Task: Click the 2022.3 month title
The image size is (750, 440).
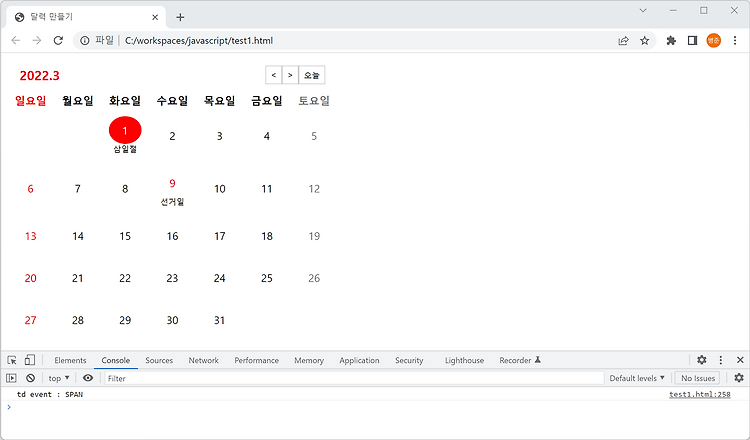Action: 39,76
